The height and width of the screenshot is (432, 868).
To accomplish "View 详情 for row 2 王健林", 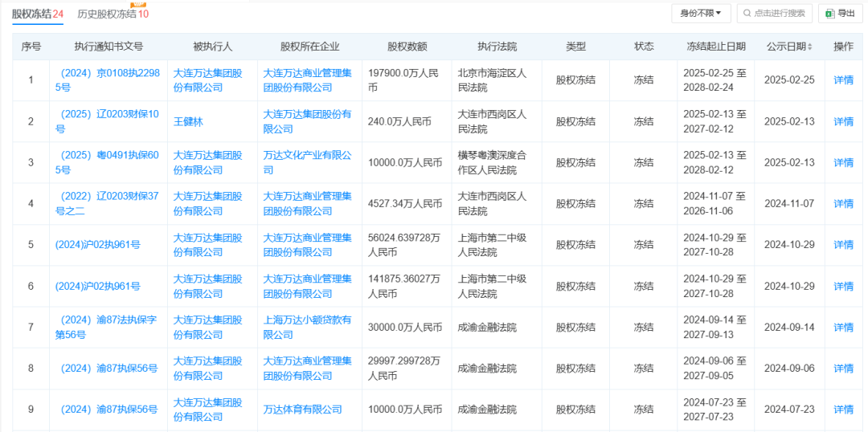I will coord(843,122).
